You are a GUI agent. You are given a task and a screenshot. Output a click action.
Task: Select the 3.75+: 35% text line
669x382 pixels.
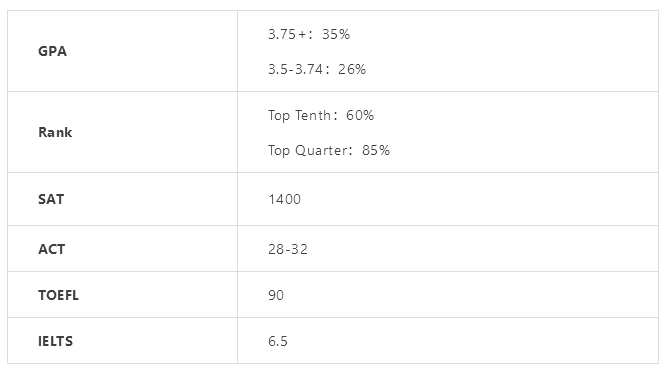click(x=309, y=34)
